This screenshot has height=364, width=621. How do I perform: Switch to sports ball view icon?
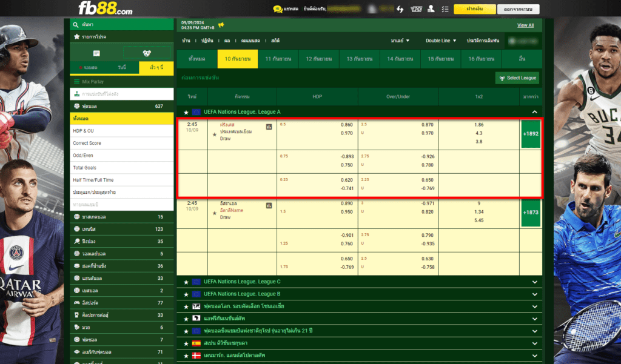[x=147, y=53]
